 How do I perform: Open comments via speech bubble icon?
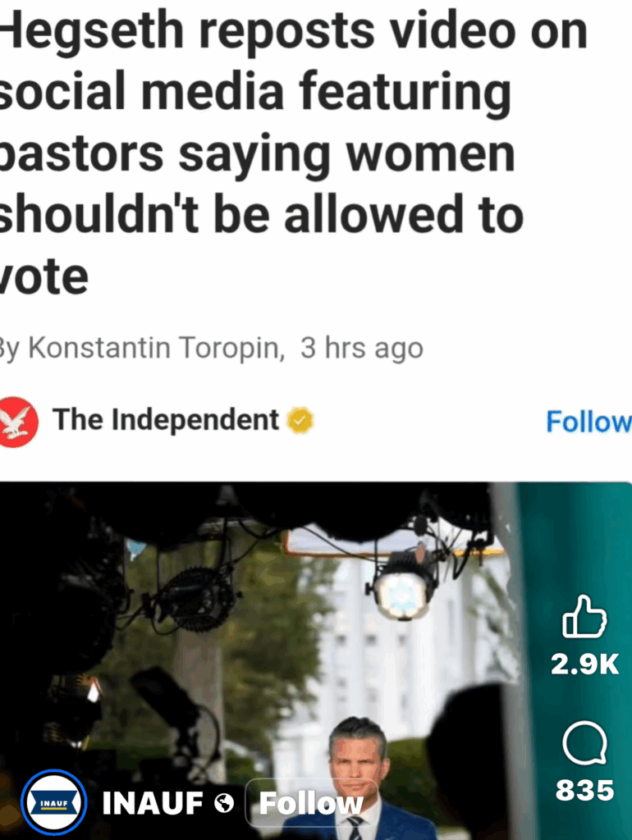pos(585,742)
